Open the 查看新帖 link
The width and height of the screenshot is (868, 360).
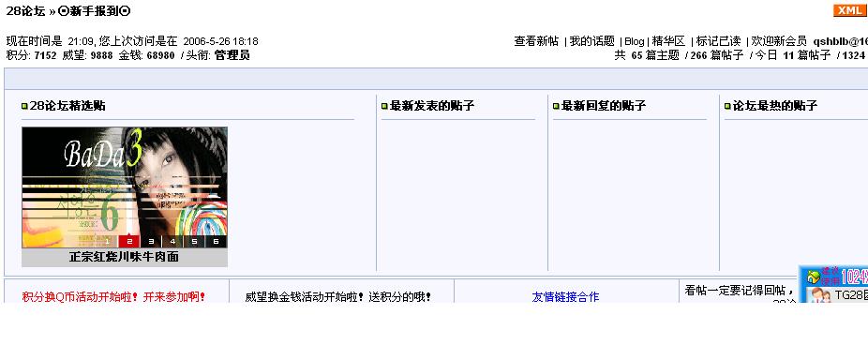click(x=536, y=41)
